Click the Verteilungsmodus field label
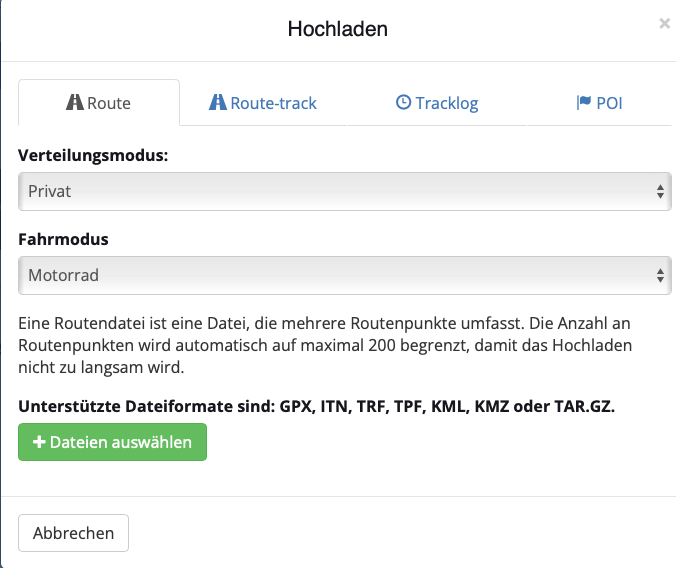Screen dimensions: 676x568 click(x=93, y=156)
